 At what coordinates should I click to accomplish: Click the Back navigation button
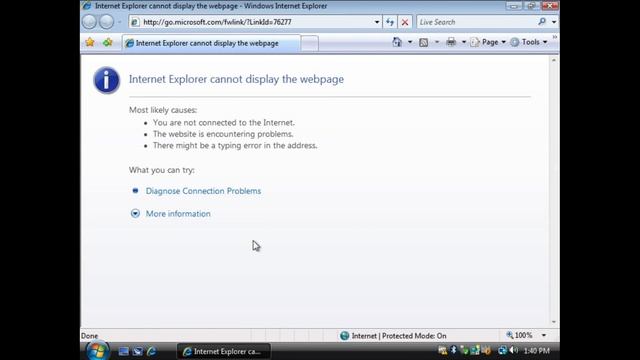[89, 22]
